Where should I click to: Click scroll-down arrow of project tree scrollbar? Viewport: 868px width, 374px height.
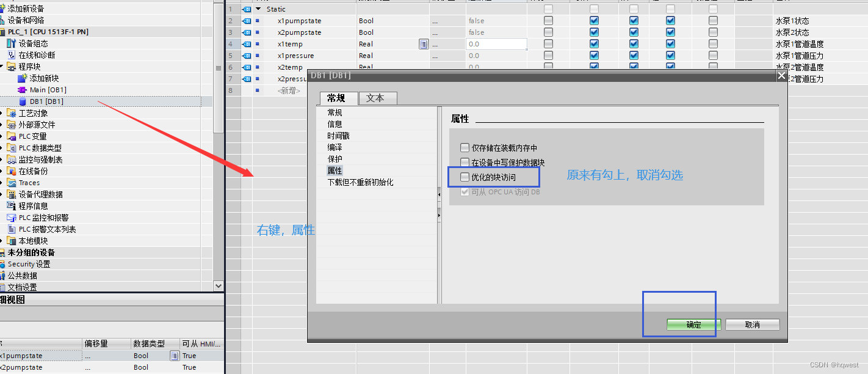219,286
